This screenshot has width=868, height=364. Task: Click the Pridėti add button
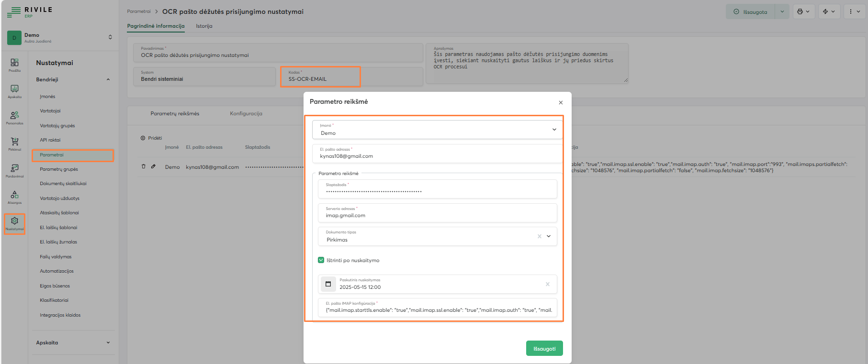[x=151, y=138]
